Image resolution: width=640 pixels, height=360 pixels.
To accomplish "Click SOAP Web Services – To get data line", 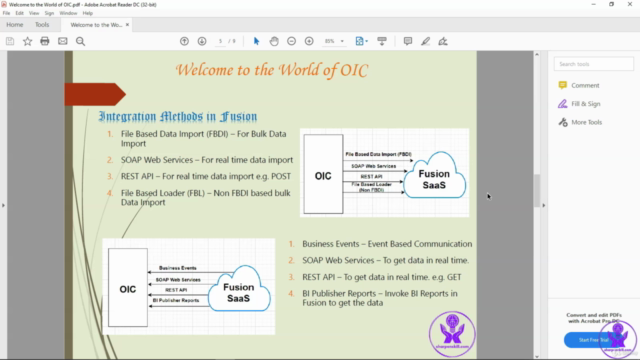I will click(x=385, y=260).
